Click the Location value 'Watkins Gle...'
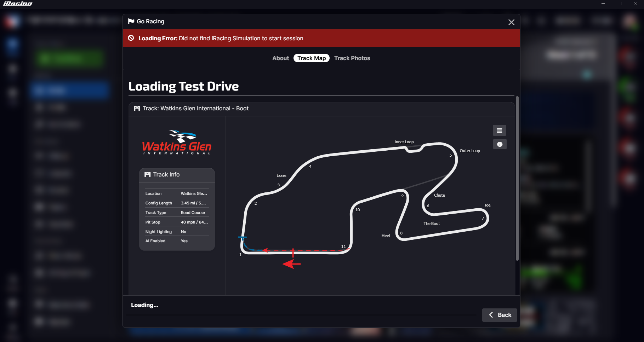Image resolution: width=644 pixels, height=342 pixels. pos(194,193)
